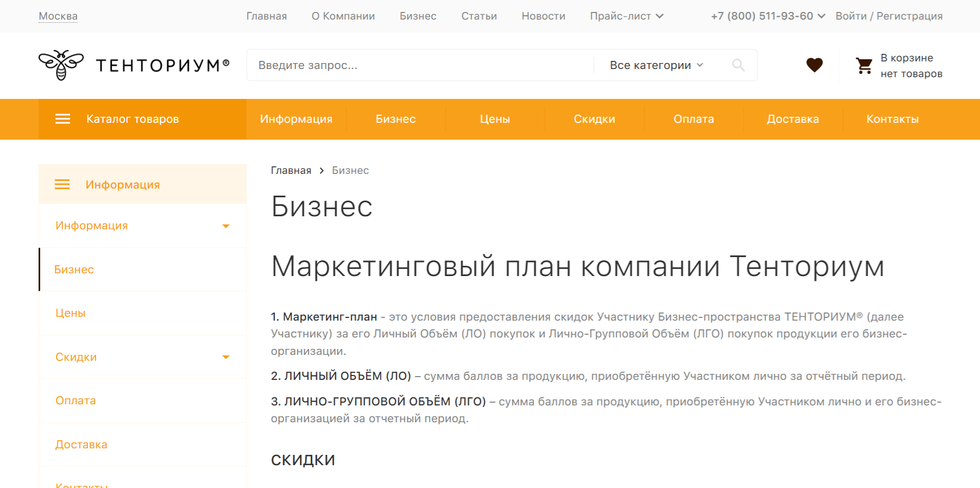The height and width of the screenshot is (488, 980).
Task: Click heading Маркетинговый план компании Тенториум
Action: 577,267
